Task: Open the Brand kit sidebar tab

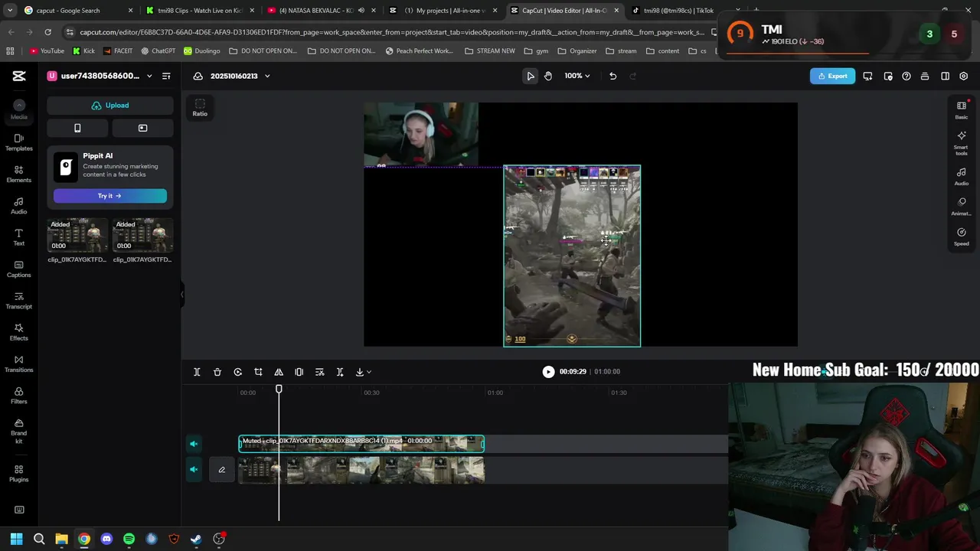Action: coord(19,431)
